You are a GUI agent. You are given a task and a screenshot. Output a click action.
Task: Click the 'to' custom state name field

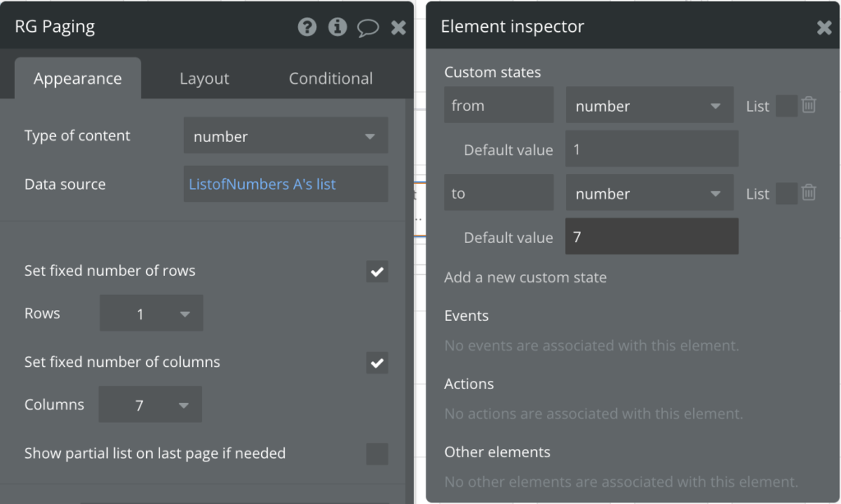click(x=499, y=192)
